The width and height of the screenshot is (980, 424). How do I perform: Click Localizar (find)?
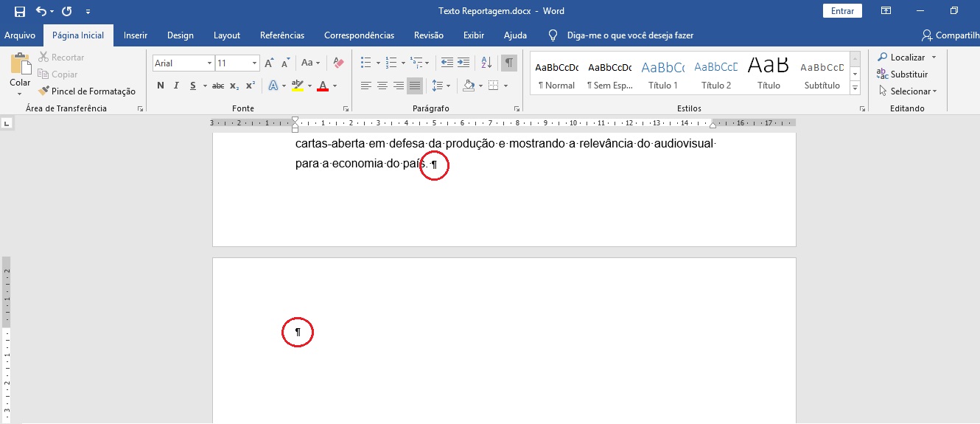click(x=901, y=58)
